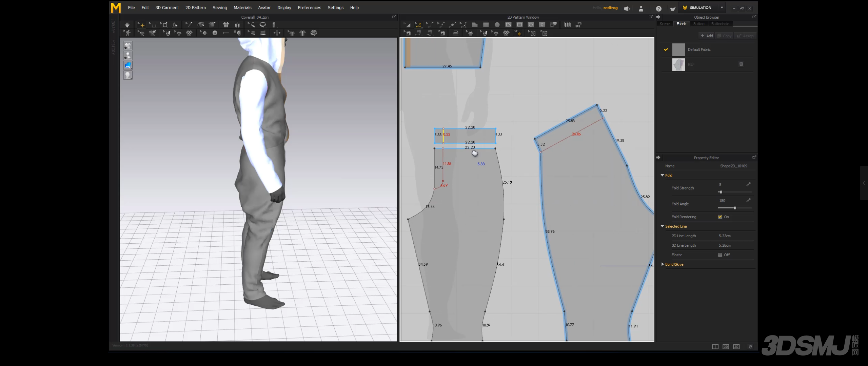Select the Tape Measure loop tool in the 3D toolbar
868x366 pixels.
pyautogui.click(x=263, y=25)
